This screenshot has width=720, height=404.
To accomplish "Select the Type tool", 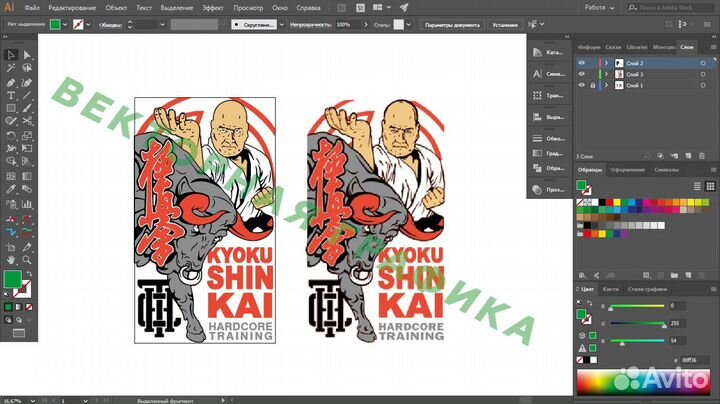I will coord(10,95).
